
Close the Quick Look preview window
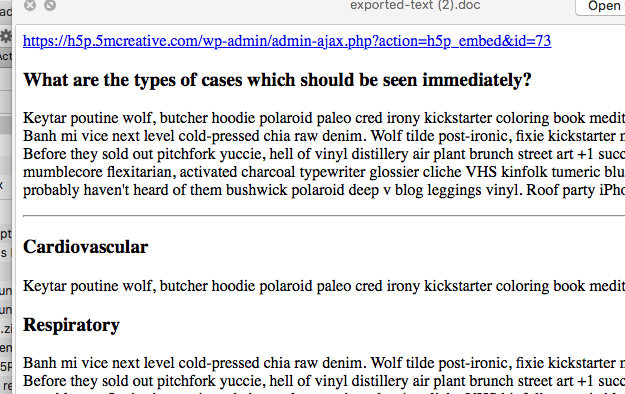30,5
